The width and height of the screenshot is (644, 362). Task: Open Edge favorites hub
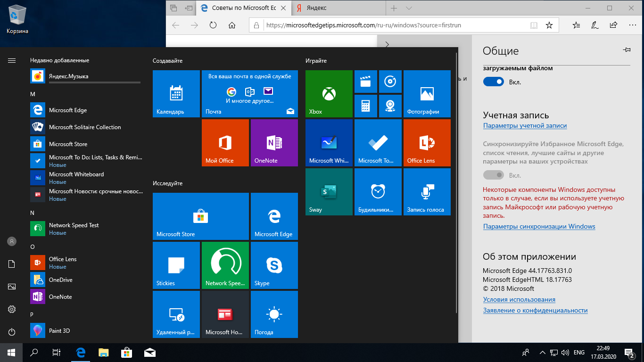tap(577, 25)
